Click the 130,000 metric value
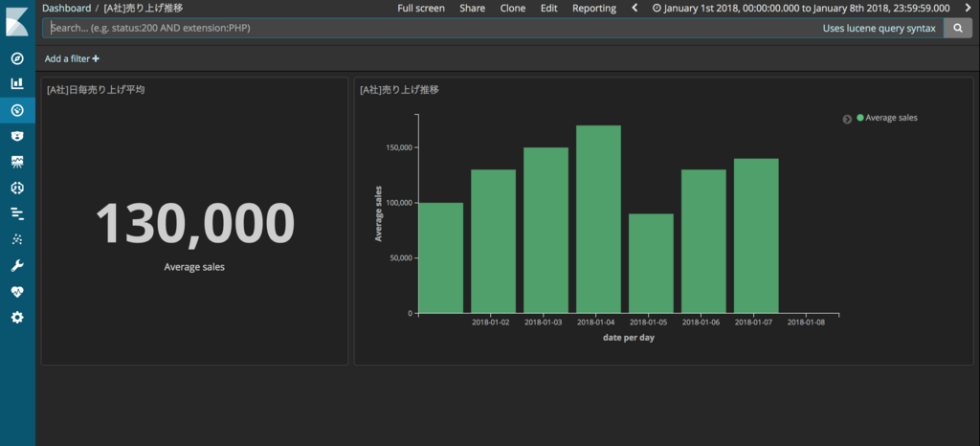The width and height of the screenshot is (980, 446). pos(195,223)
